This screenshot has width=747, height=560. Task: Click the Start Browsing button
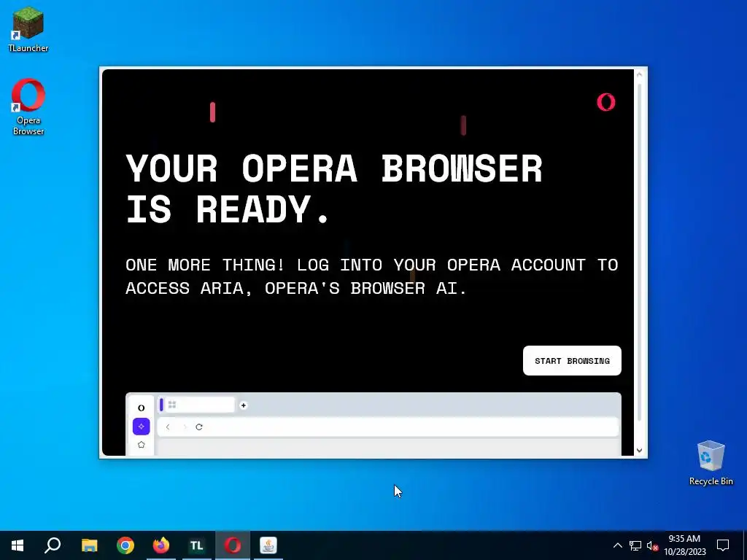pos(572,360)
